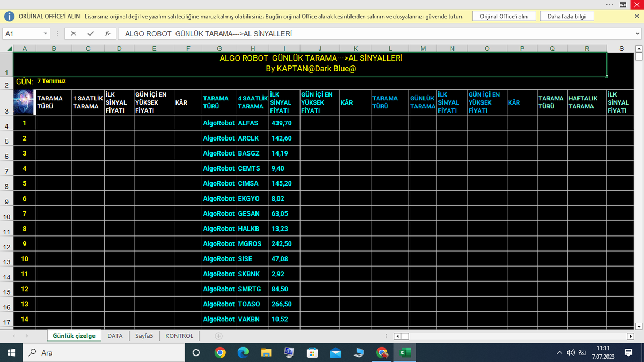Select title cell 'ALGO ROBOT GÜNLÜK TARAMA'
Viewport: 644px width, 362px height.
(x=310, y=64)
